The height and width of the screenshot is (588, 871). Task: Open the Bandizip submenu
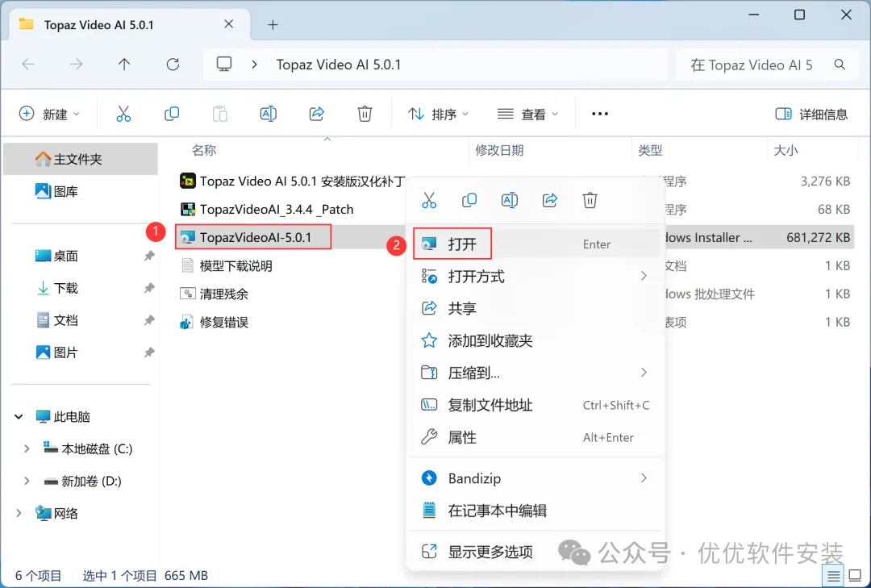(x=536, y=478)
